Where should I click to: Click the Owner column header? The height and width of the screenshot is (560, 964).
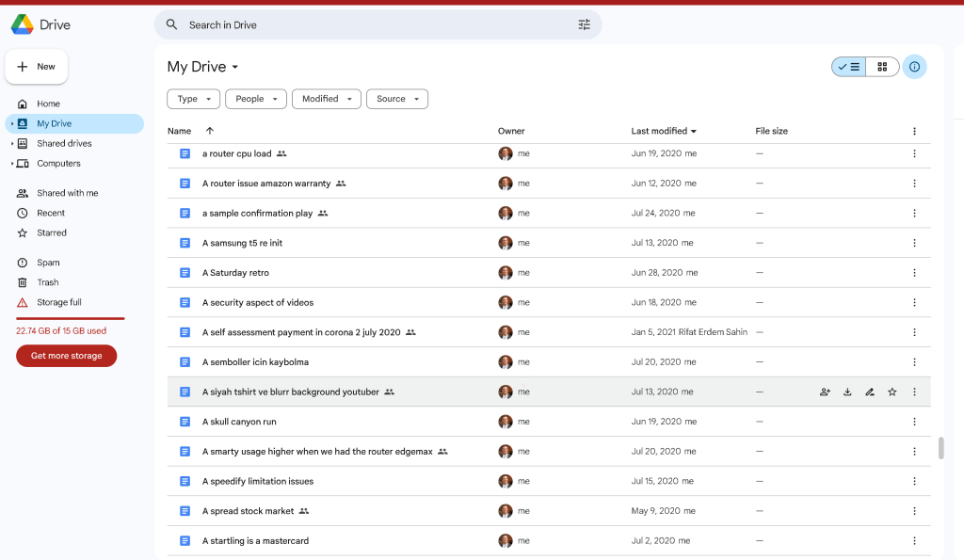[511, 131]
